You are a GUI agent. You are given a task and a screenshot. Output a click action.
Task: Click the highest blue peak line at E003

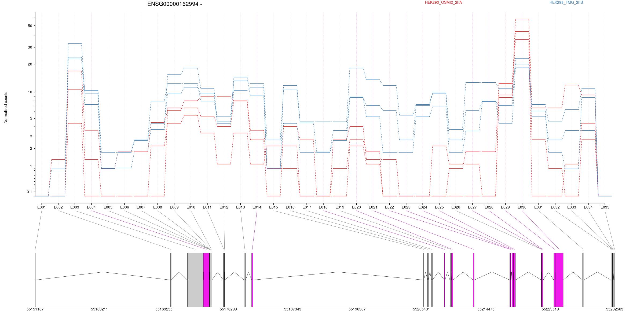pyautogui.click(x=75, y=43)
